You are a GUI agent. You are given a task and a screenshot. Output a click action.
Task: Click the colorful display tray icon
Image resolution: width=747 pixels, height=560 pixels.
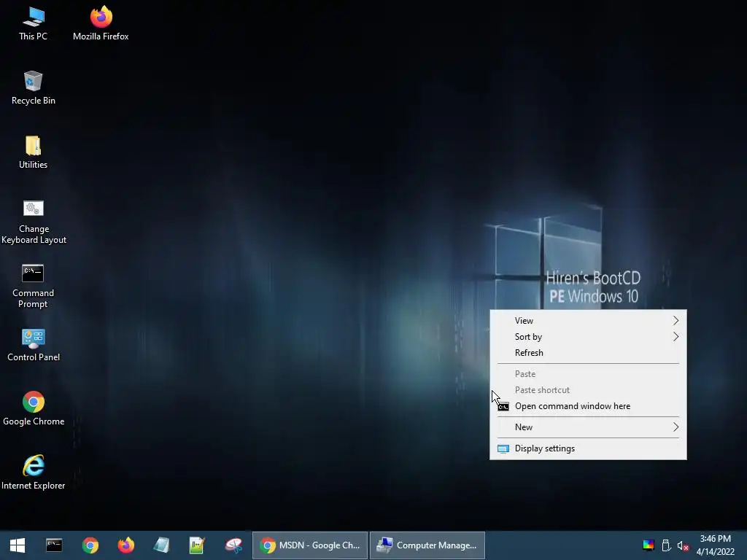649,545
